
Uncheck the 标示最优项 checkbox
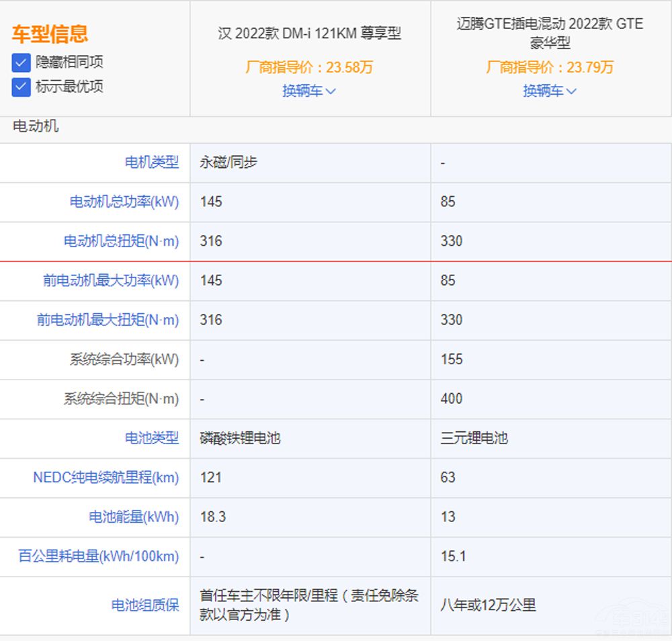(22, 87)
